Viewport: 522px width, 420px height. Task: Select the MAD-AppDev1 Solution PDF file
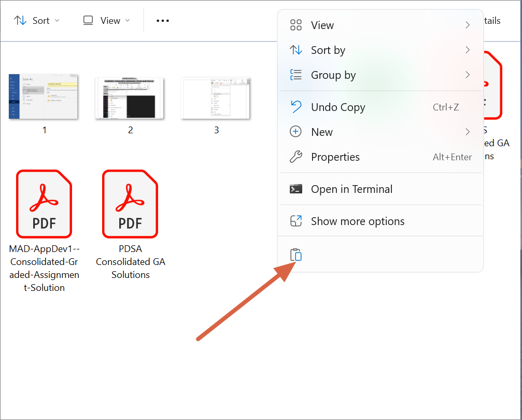click(x=44, y=203)
